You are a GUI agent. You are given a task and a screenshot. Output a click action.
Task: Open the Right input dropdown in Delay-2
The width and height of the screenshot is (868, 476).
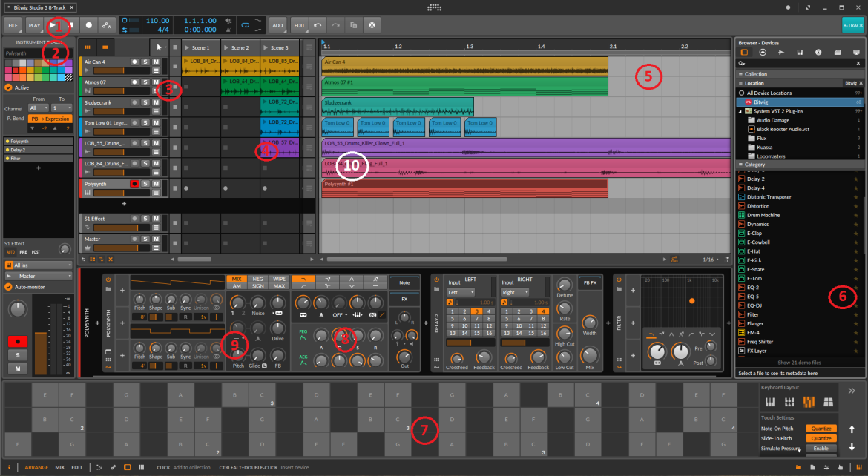point(515,292)
